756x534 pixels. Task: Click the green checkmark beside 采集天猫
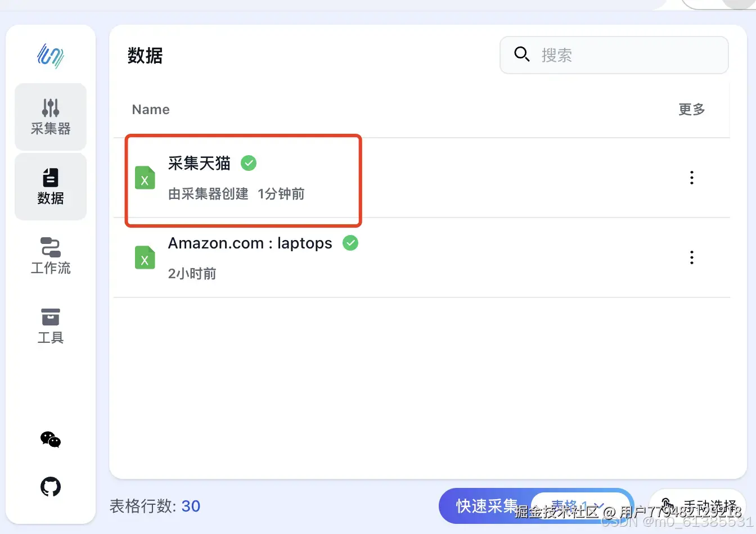pos(249,163)
